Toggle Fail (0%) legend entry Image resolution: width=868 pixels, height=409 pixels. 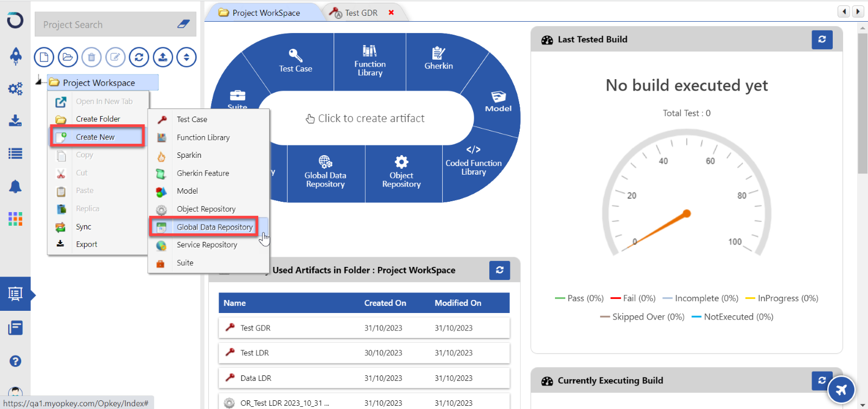click(x=633, y=298)
